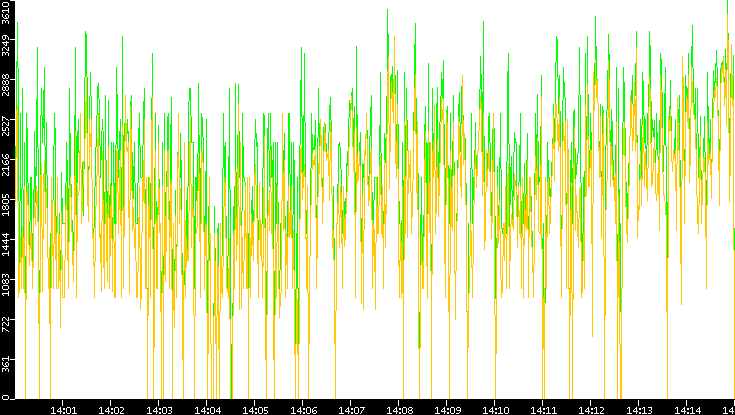Click the 14:14 time axis label

[687, 410]
